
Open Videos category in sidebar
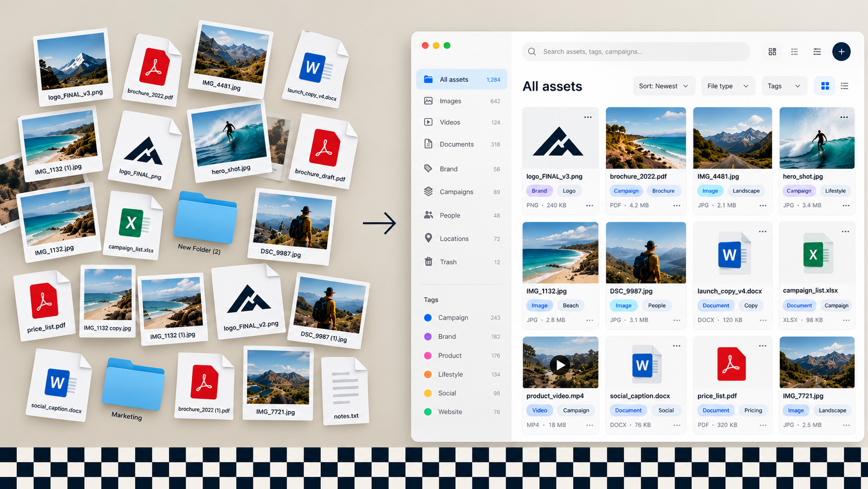coord(462,122)
